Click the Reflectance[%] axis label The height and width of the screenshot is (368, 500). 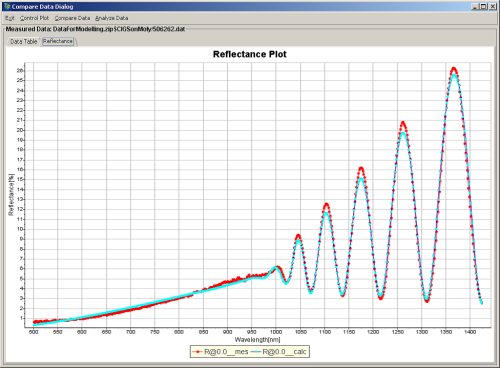pyautogui.click(x=11, y=195)
